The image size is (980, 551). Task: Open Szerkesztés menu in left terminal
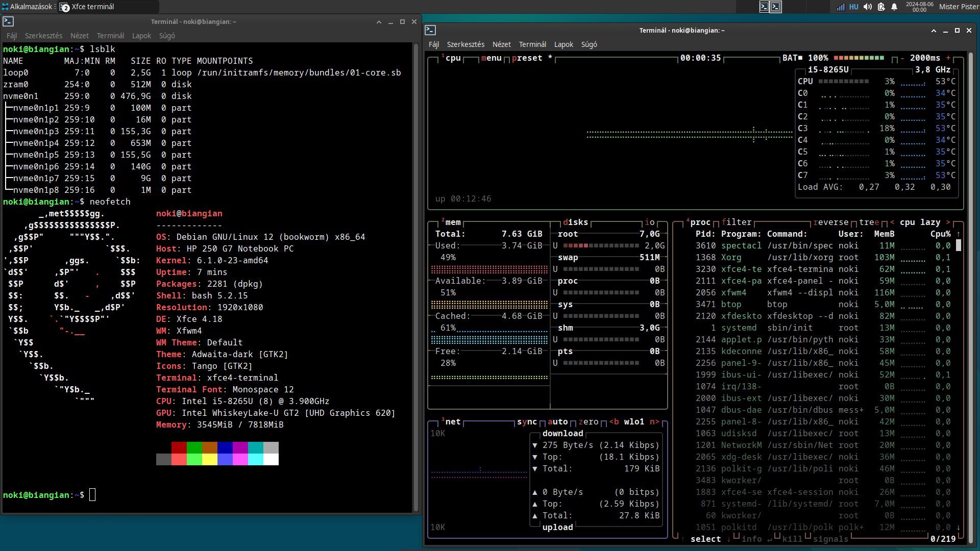click(x=43, y=36)
